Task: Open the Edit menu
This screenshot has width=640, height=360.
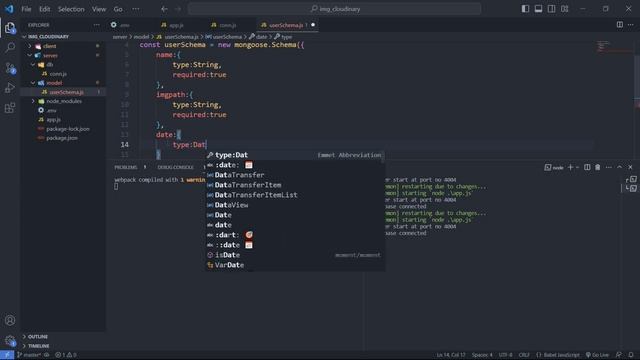Action: point(44,9)
